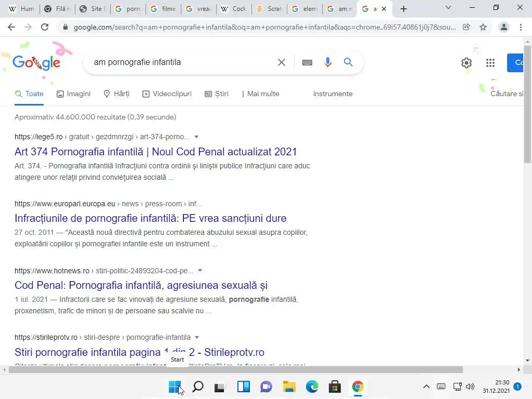
Task: Open the volume control in the tray
Action: [470, 387]
